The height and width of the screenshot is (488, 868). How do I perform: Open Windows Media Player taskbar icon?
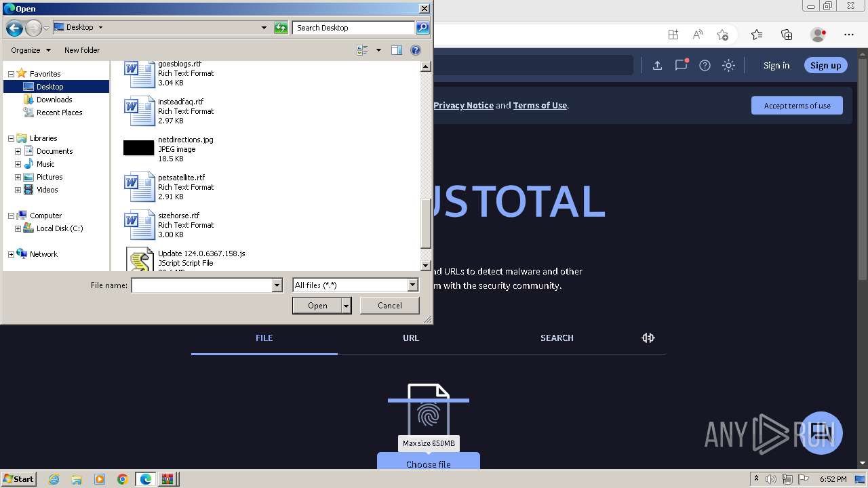(x=100, y=479)
